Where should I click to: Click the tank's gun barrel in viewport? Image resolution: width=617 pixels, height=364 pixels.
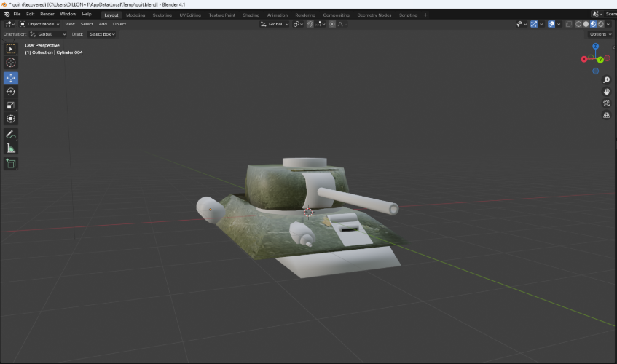tap(360, 199)
